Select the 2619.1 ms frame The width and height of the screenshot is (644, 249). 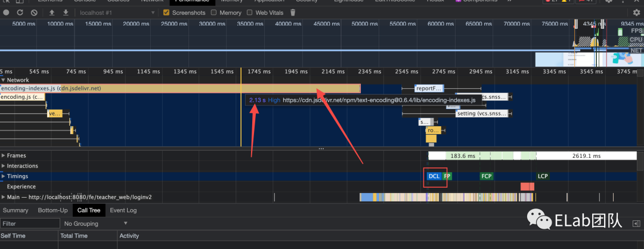tap(587, 156)
